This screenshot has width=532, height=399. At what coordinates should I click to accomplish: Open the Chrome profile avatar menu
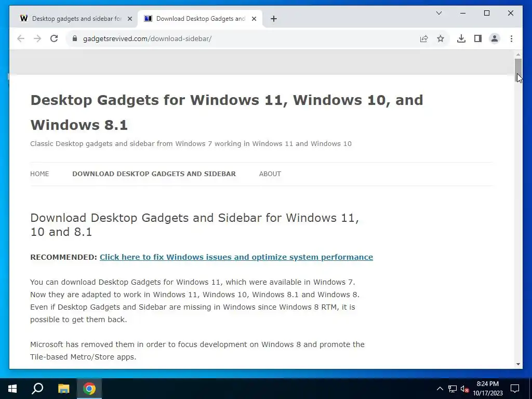coord(495,38)
